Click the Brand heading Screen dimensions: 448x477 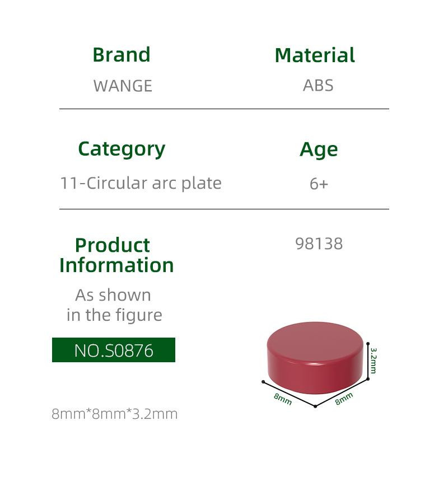pyautogui.click(x=122, y=55)
